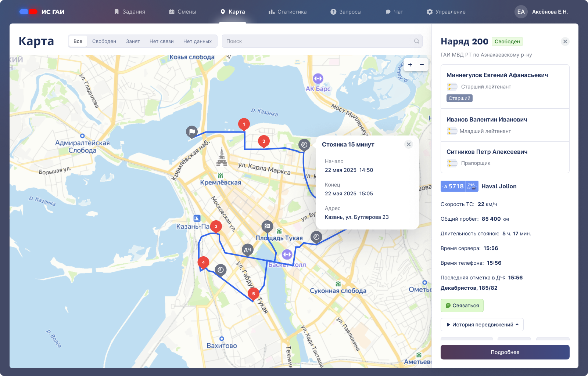Screen dimensions: 588x376
Task: Click the checkered finish flag marker
Action: (x=267, y=226)
